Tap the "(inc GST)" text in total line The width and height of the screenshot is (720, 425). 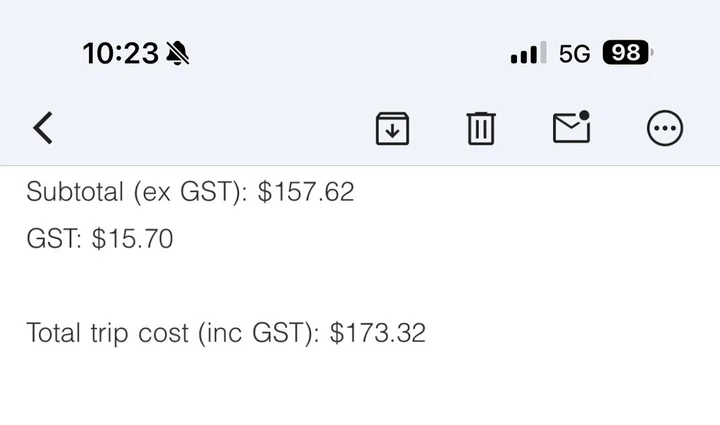click(255, 333)
